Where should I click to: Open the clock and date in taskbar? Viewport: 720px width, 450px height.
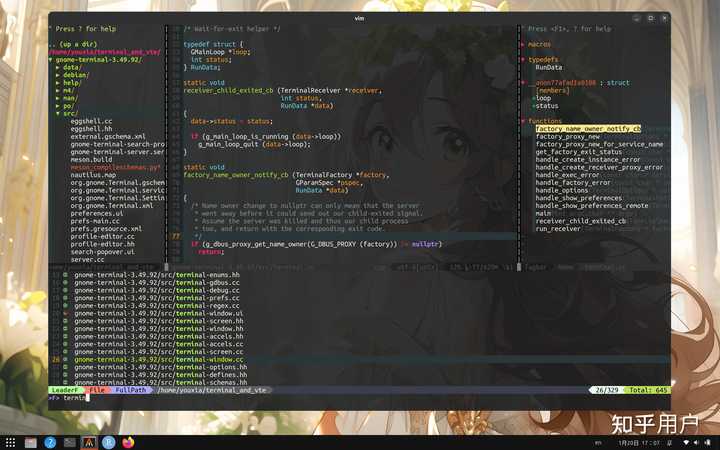pos(639,443)
